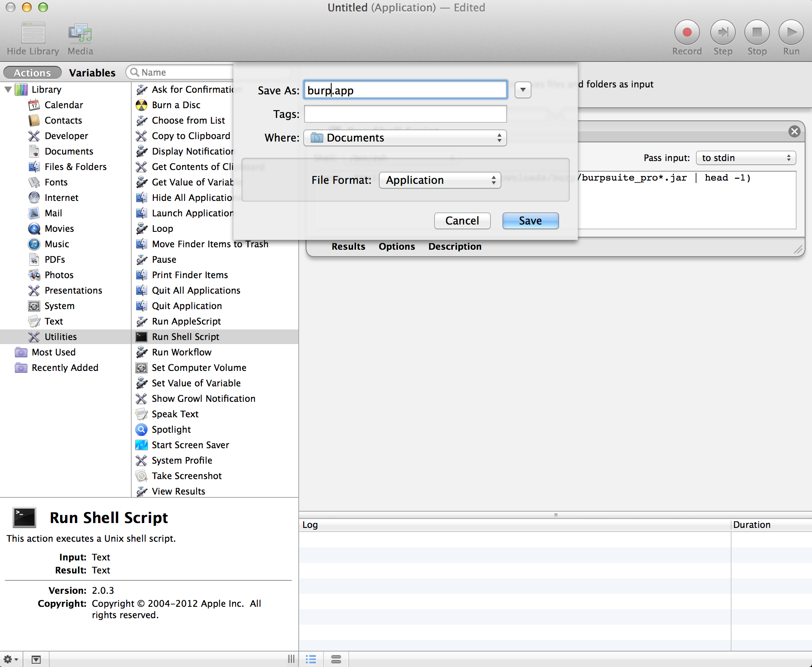Remove the Run Shell Script action
This screenshot has height=667, width=812.
(794, 131)
